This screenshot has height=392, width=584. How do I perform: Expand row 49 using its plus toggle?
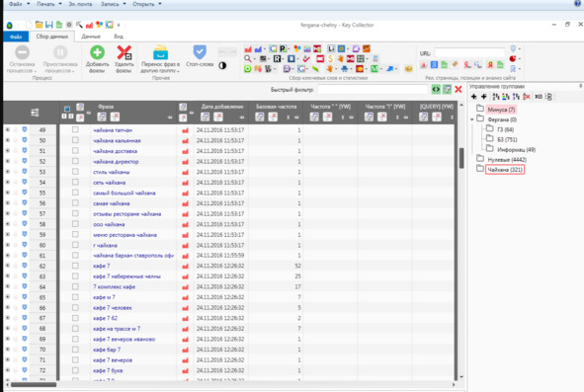coord(8,129)
